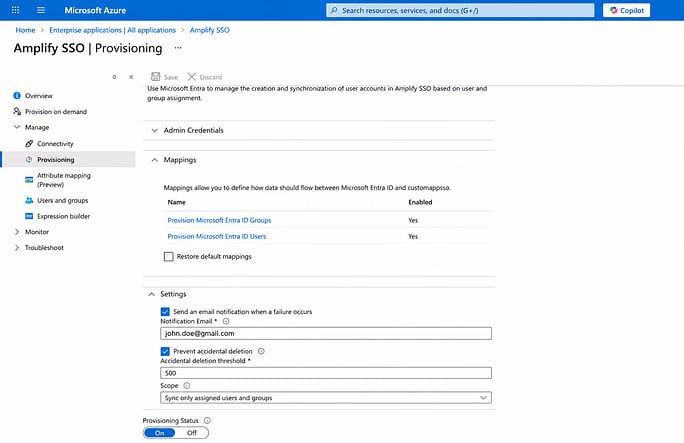
Task: Open the hamburger portal menu icon
Action: click(41, 10)
